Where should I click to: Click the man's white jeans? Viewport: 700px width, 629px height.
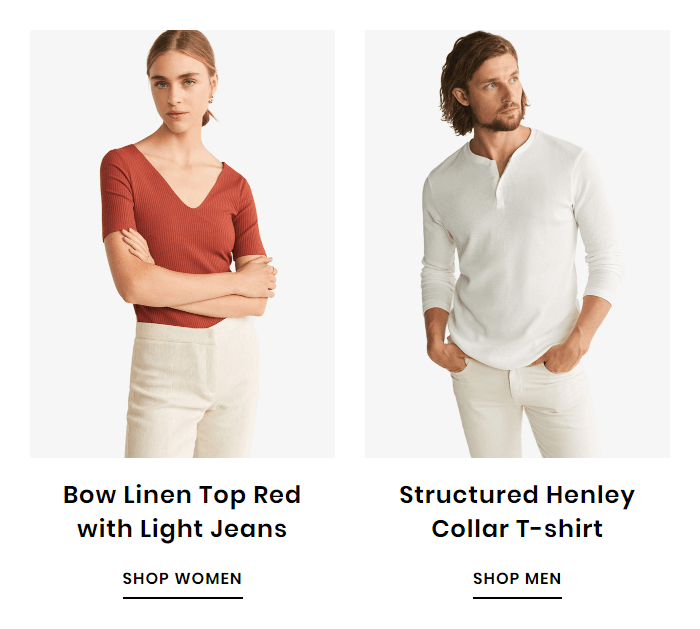(525, 408)
